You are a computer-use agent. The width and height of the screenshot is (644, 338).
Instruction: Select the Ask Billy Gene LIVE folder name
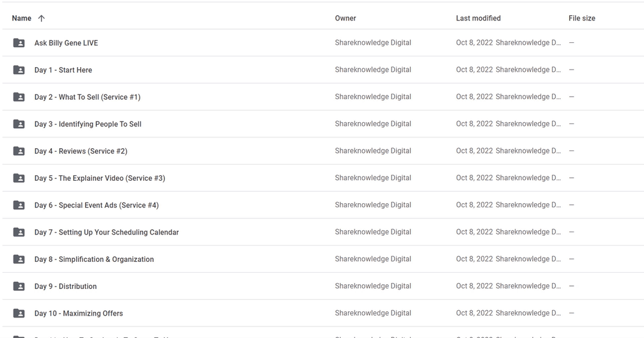click(x=66, y=43)
